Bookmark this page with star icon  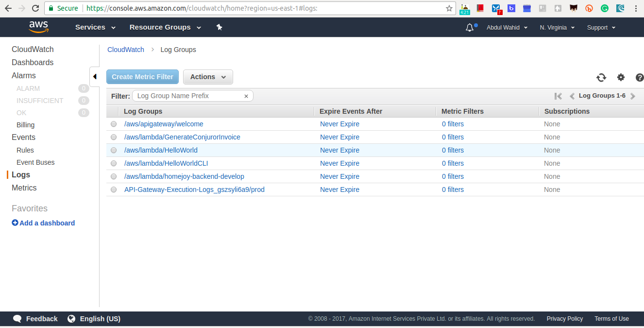click(x=449, y=8)
